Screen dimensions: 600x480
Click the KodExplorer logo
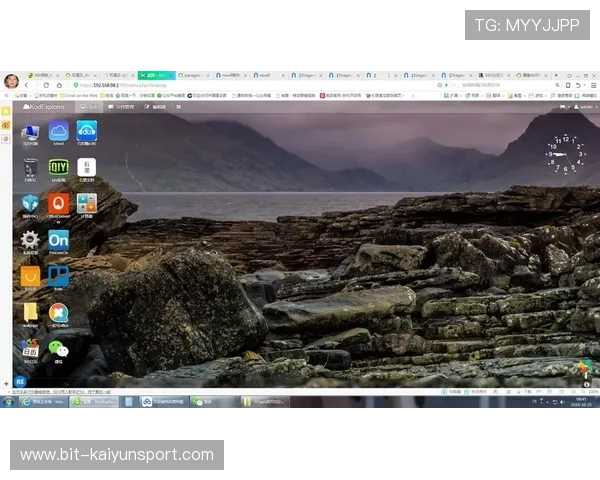45,106
